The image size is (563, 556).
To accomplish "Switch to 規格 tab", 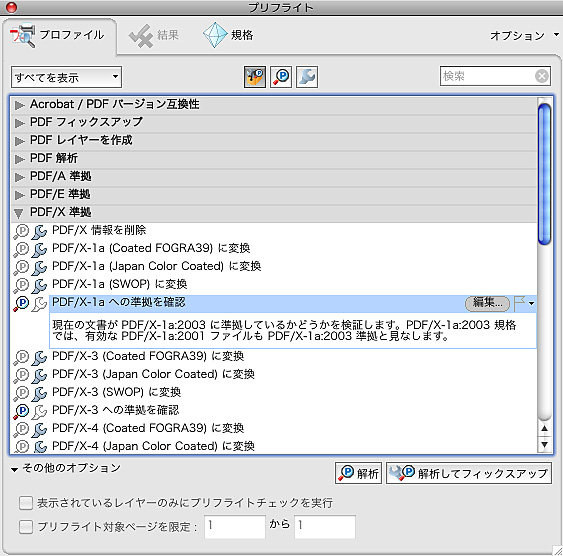I will [x=228, y=35].
